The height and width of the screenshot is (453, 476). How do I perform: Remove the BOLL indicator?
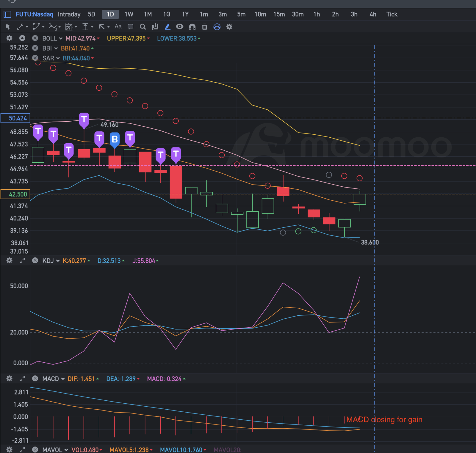coord(35,38)
